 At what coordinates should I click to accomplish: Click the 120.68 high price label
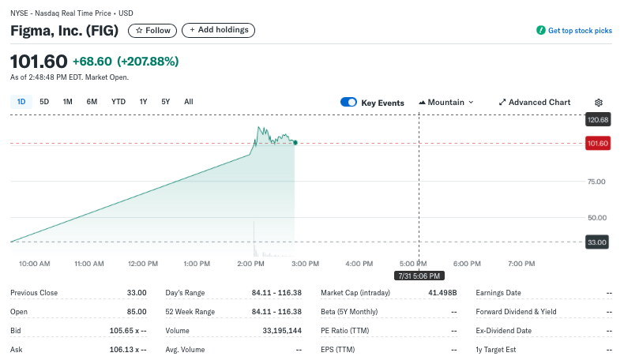click(598, 120)
